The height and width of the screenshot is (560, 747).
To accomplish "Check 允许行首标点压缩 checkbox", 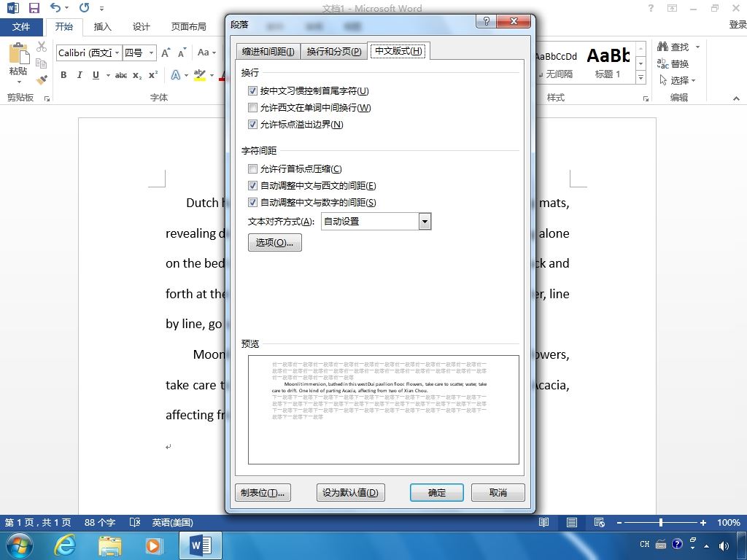I will tap(252, 168).
